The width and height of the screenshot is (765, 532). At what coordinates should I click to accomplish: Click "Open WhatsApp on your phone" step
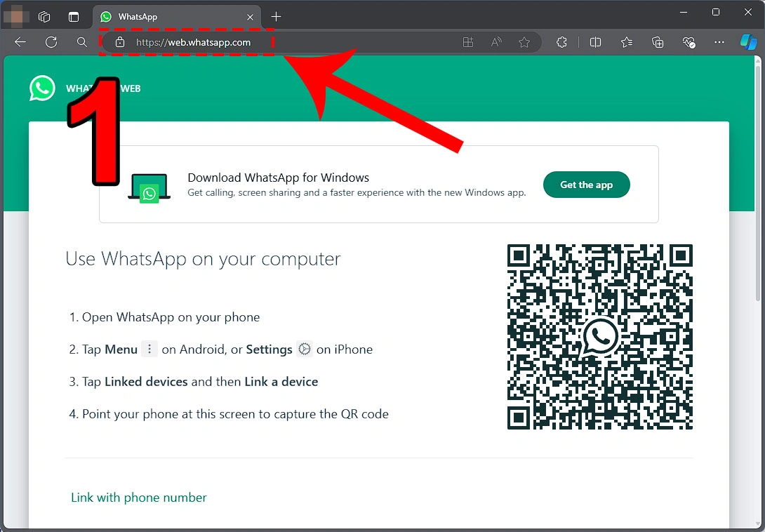click(x=171, y=317)
